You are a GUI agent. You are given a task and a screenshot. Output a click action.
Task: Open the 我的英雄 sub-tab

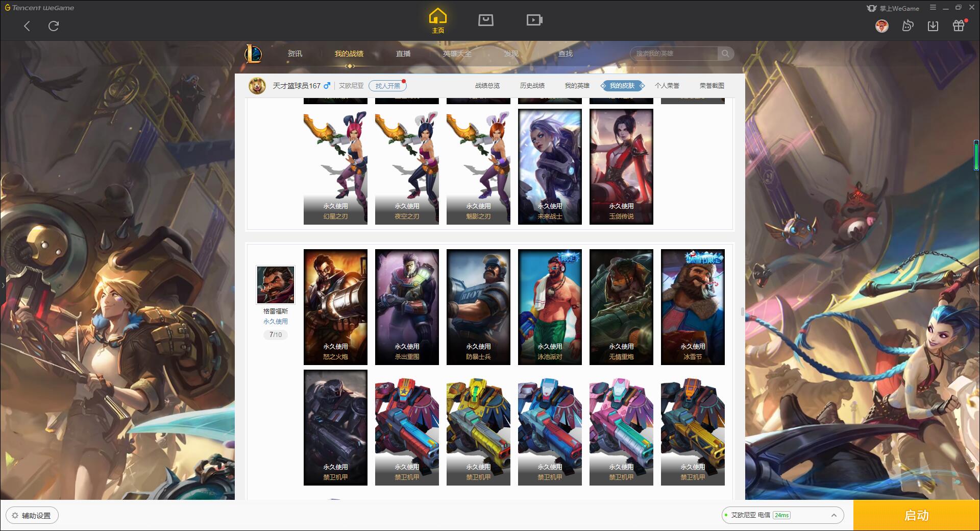577,86
